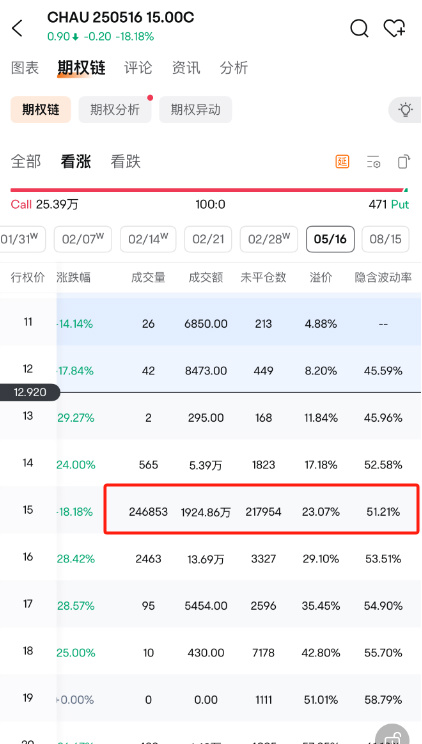The height and width of the screenshot is (744, 422).
Task: Open the 分析 tab
Action: pyautogui.click(x=234, y=68)
